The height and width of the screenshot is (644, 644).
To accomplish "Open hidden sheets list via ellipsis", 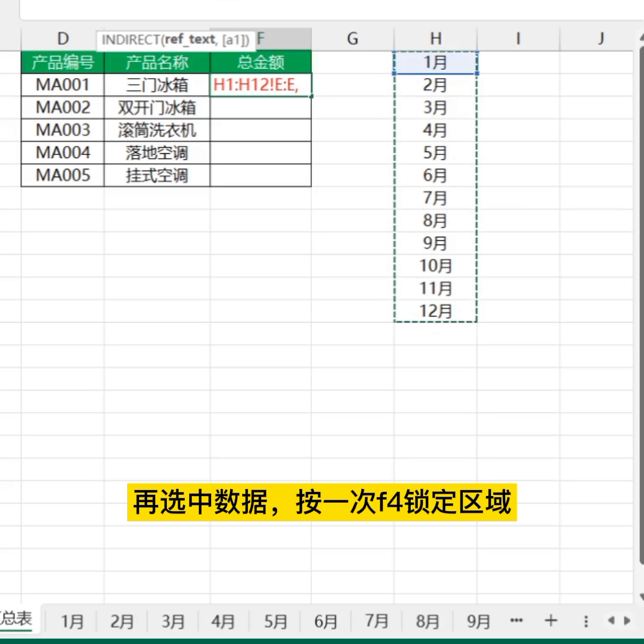I will (x=516, y=621).
